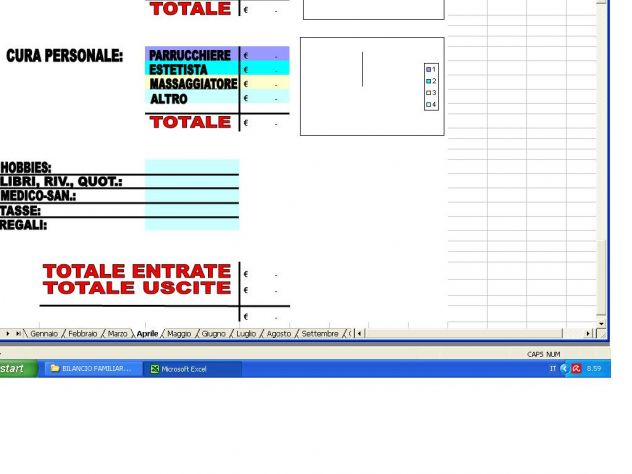Select the TASSE label
This screenshot has width=632, height=474.
tap(20, 211)
